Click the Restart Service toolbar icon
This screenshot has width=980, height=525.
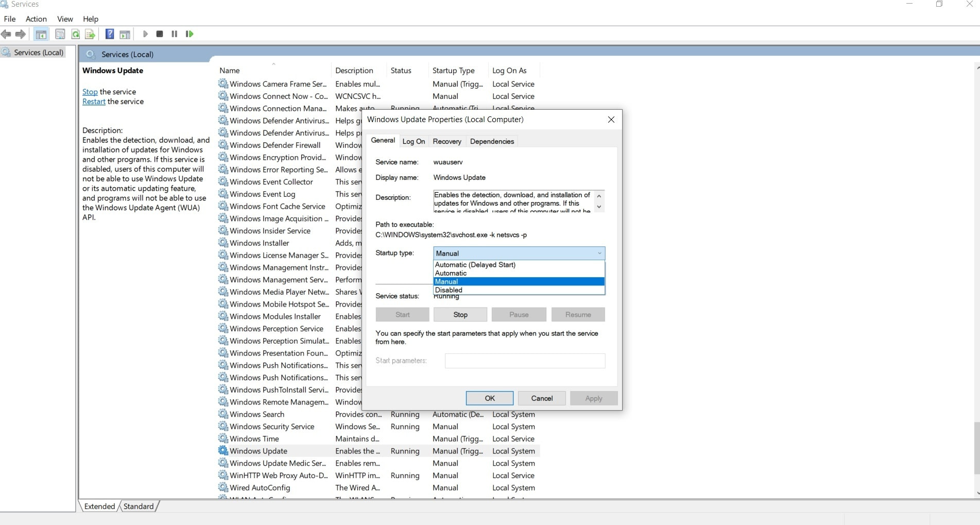190,34
